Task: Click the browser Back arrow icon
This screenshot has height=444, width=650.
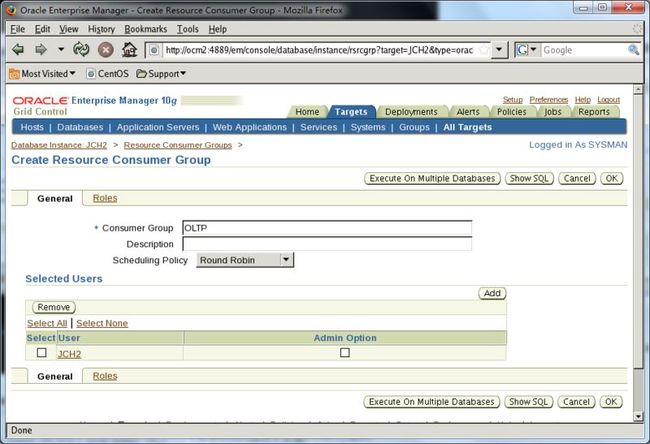Action: click(x=18, y=50)
